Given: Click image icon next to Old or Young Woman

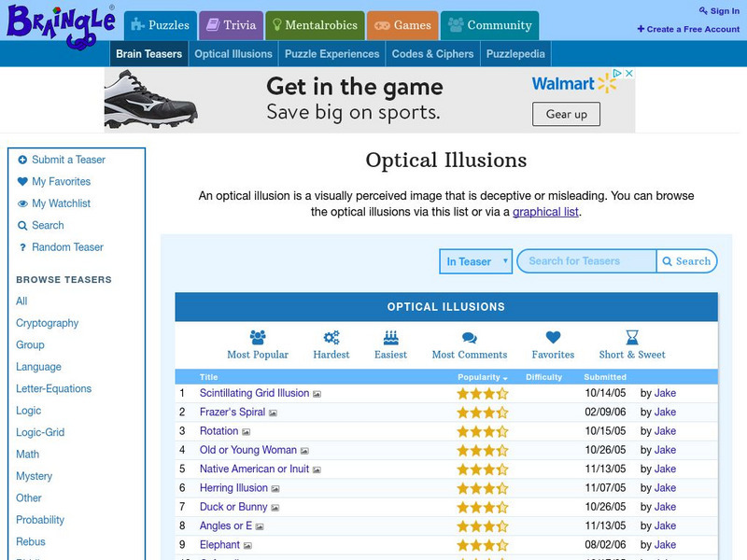Looking at the screenshot, I should click(305, 451).
